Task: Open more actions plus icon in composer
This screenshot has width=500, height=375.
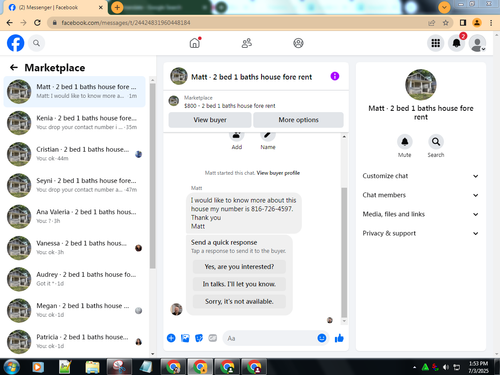Action: [x=171, y=338]
